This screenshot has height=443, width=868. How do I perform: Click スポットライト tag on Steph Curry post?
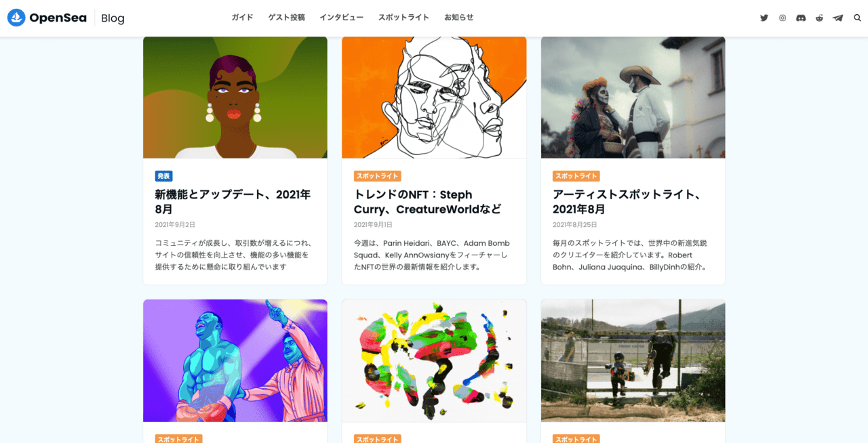[x=378, y=176]
